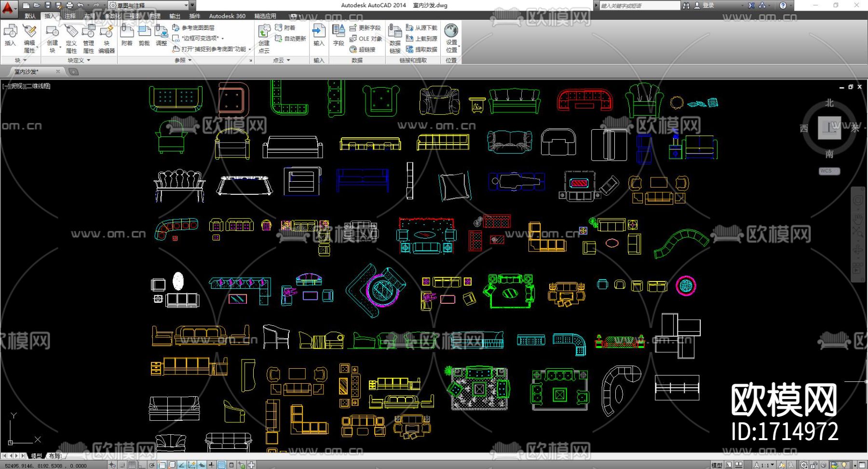The width and height of the screenshot is (868, 469).
Task: Click the Plot printer icon
Action: [69, 5]
